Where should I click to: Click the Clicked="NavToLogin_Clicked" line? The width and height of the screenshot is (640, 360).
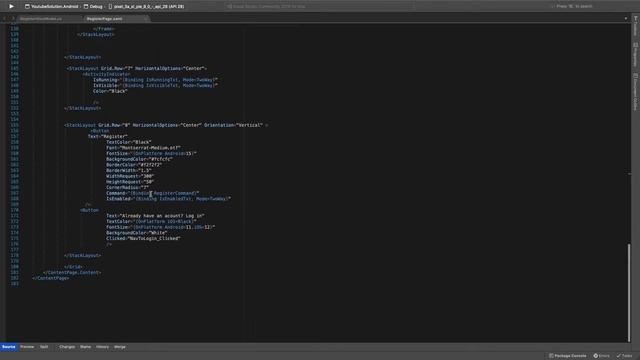click(x=143, y=238)
